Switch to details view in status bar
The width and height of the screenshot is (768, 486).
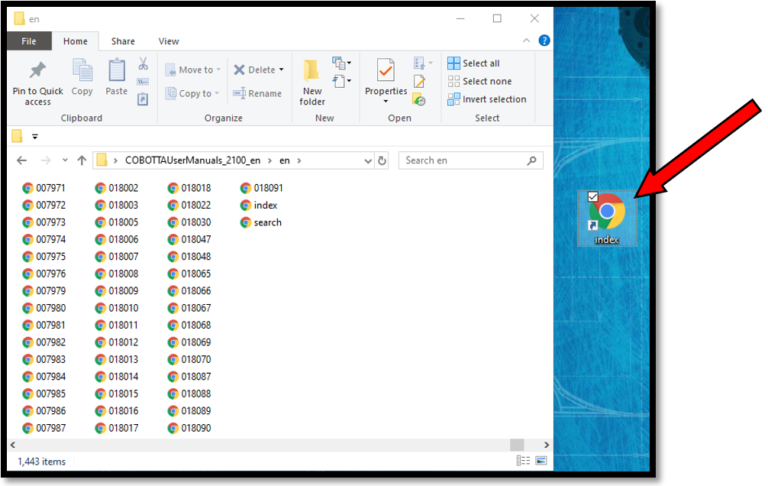point(523,460)
